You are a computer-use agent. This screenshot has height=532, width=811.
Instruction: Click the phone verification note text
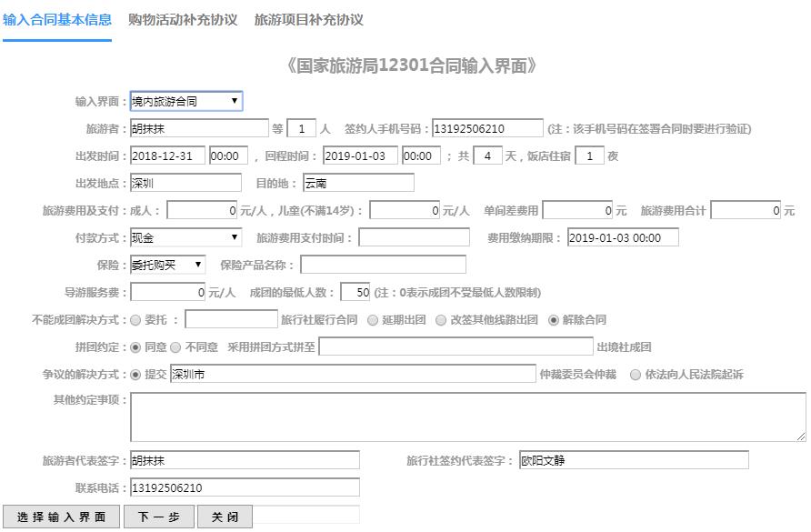tap(650, 129)
